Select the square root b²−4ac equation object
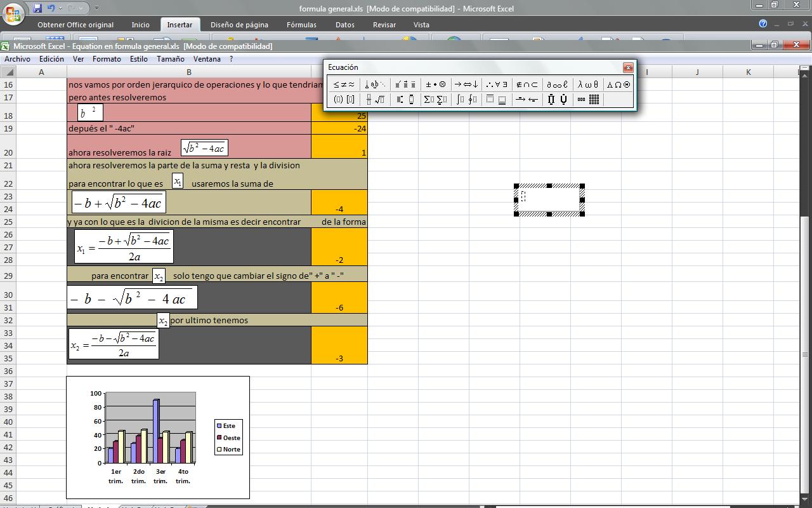812x508 pixels. point(204,148)
